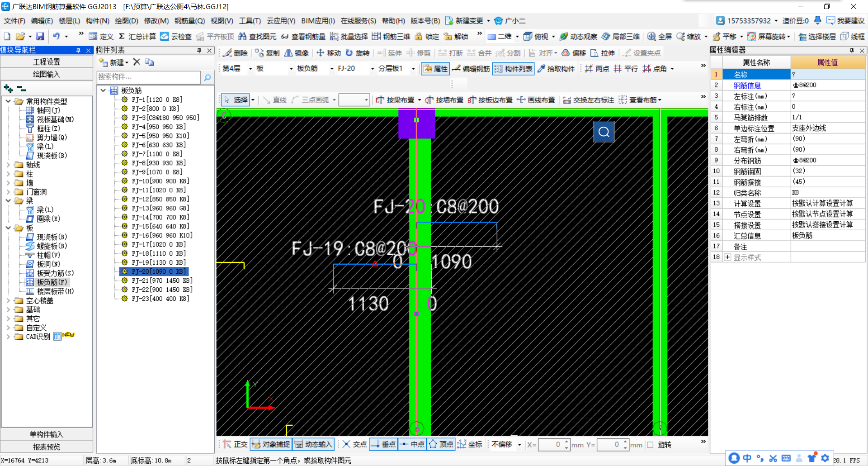Click 按梁布置 layout by beam
Viewport: 868px width, 466px height.
point(395,100)
